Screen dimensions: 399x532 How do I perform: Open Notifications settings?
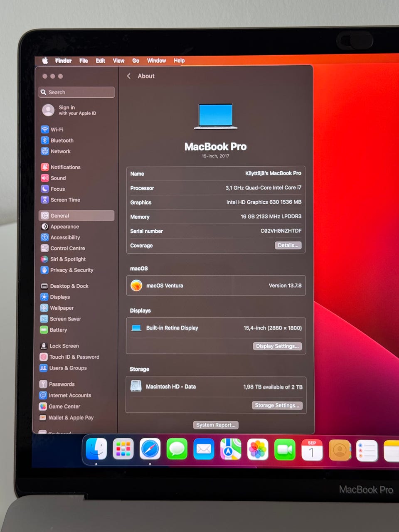coord(61,167)
